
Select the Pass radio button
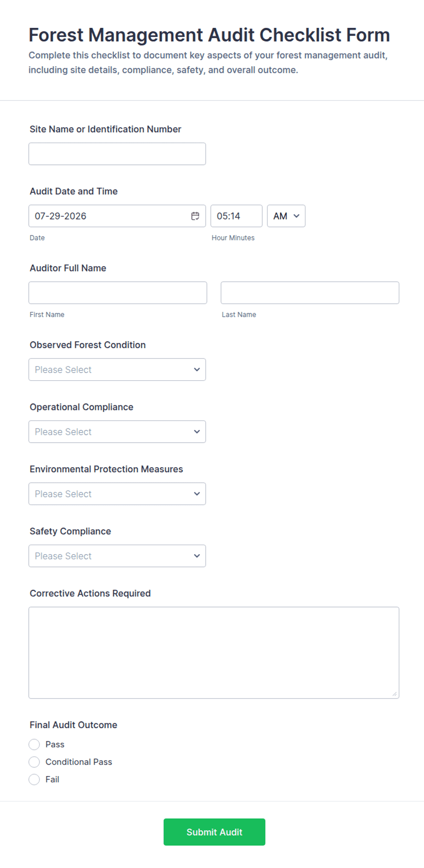[x=34, y=744]
